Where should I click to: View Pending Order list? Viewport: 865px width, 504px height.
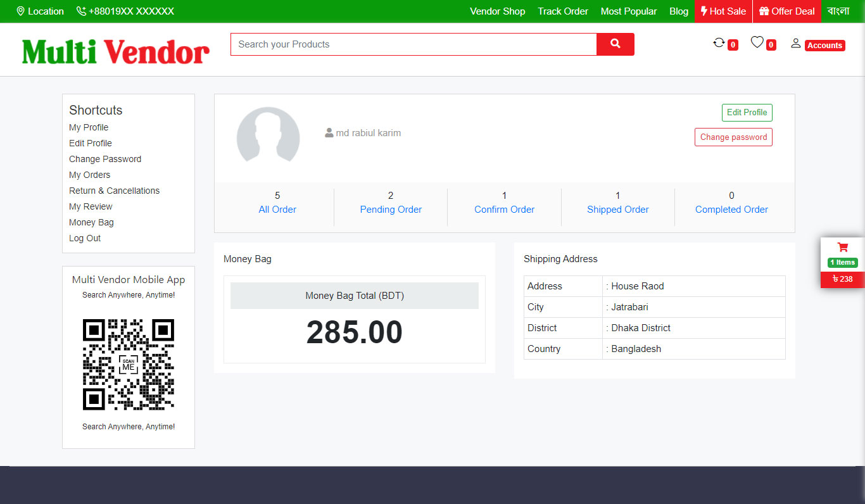[391, 210]
